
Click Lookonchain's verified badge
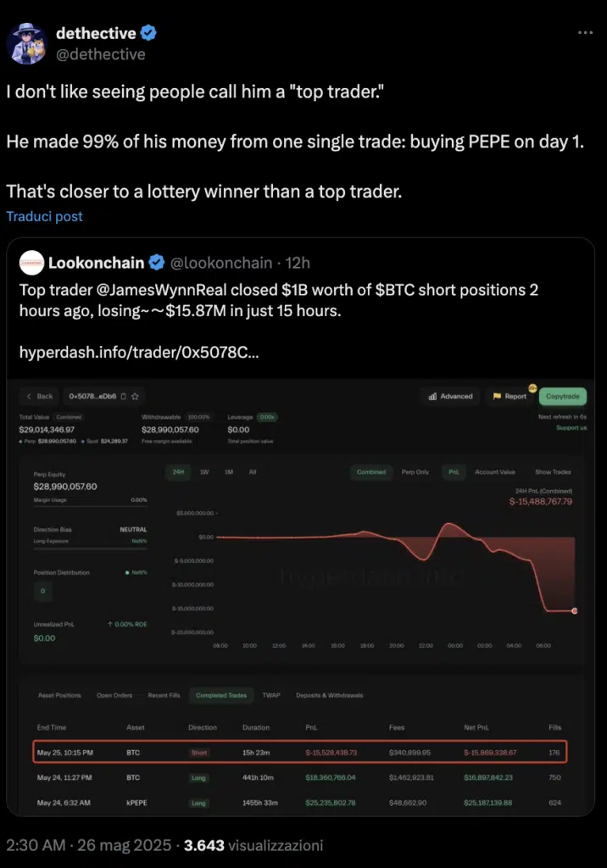point(157,263)
